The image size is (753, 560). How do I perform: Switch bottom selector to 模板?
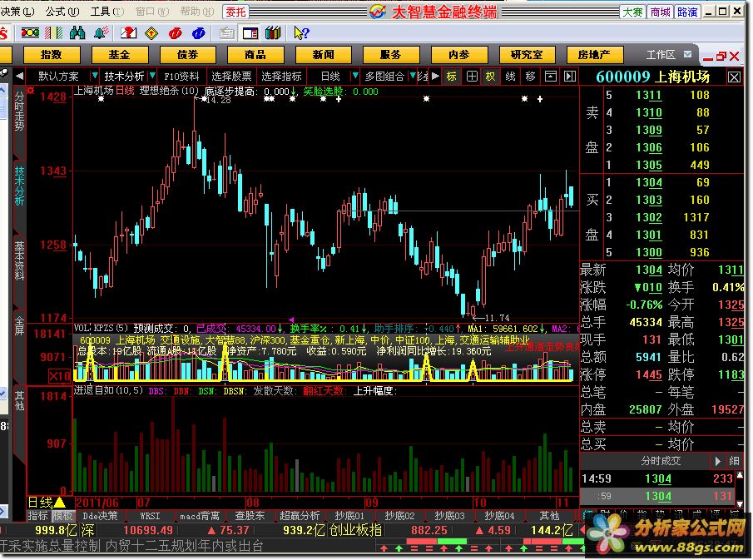click(62, 516)
